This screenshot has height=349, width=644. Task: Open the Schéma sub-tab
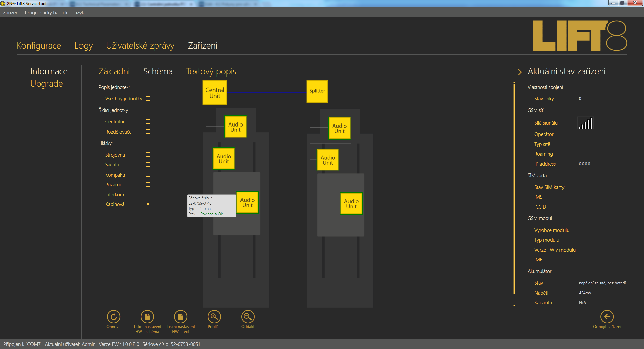tap(158, 71)
